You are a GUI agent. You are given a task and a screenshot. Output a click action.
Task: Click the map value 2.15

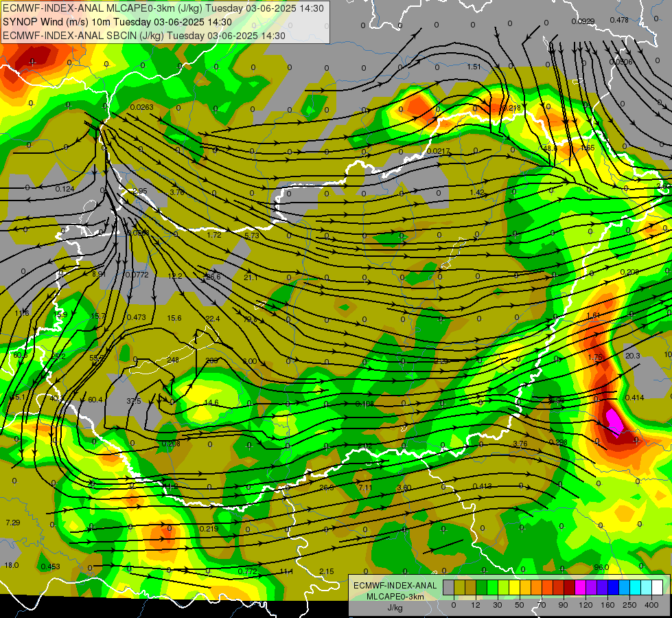[x=327, y=571]
